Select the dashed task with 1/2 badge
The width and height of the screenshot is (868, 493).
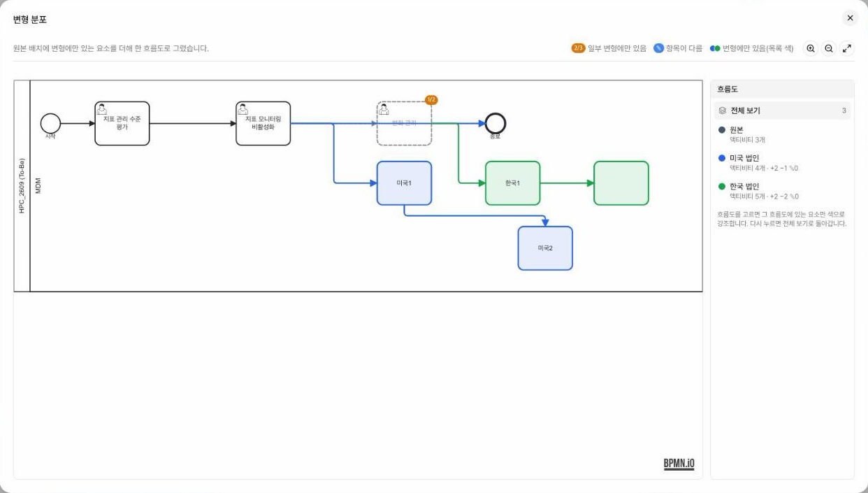404,124
